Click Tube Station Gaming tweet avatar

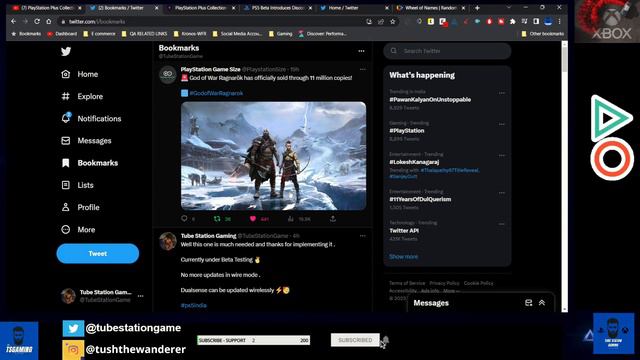[x=167, y=240]
